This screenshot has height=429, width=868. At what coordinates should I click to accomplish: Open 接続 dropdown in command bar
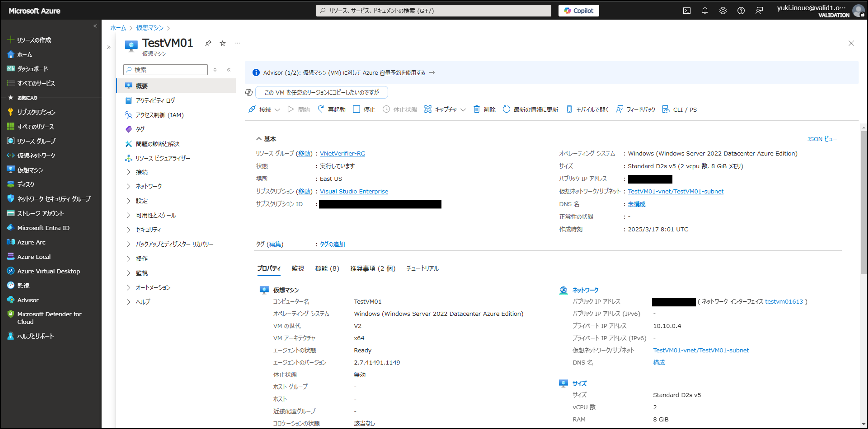[264, 109]
